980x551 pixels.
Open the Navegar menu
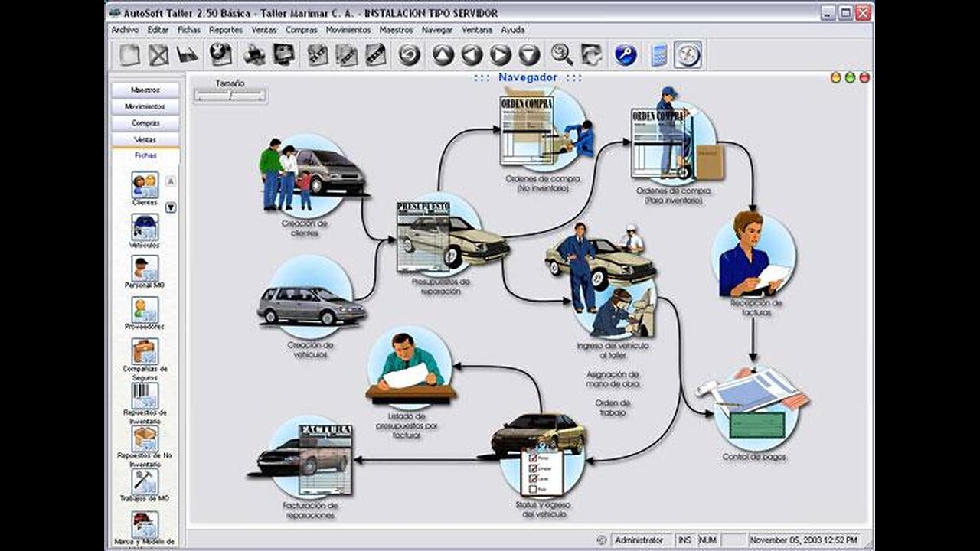437,30
